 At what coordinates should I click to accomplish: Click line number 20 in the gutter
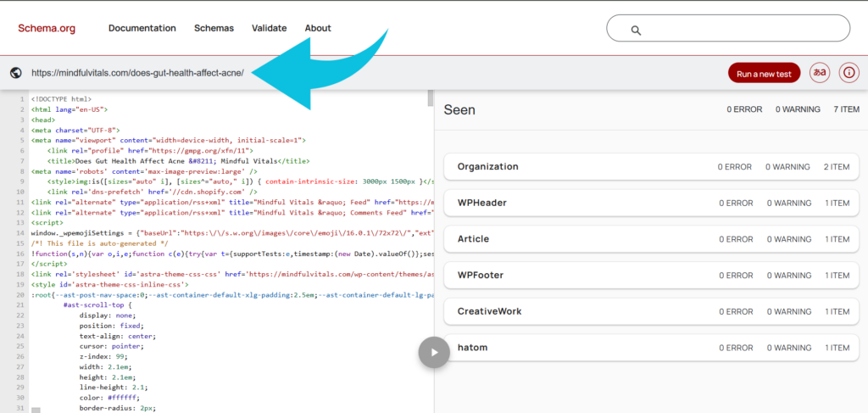pyautogui.click(x=20, y=294)
